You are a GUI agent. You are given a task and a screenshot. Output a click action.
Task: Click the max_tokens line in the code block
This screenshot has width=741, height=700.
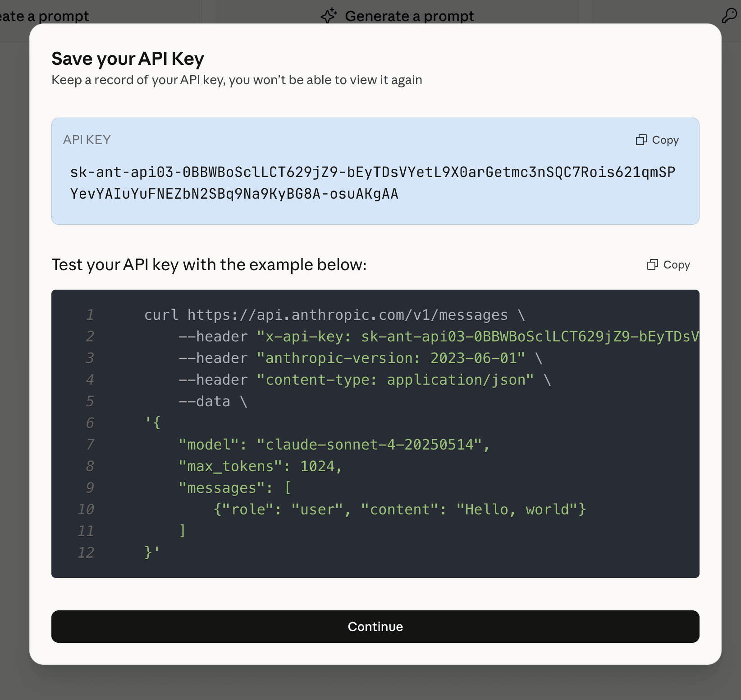(x=260, y=466)
